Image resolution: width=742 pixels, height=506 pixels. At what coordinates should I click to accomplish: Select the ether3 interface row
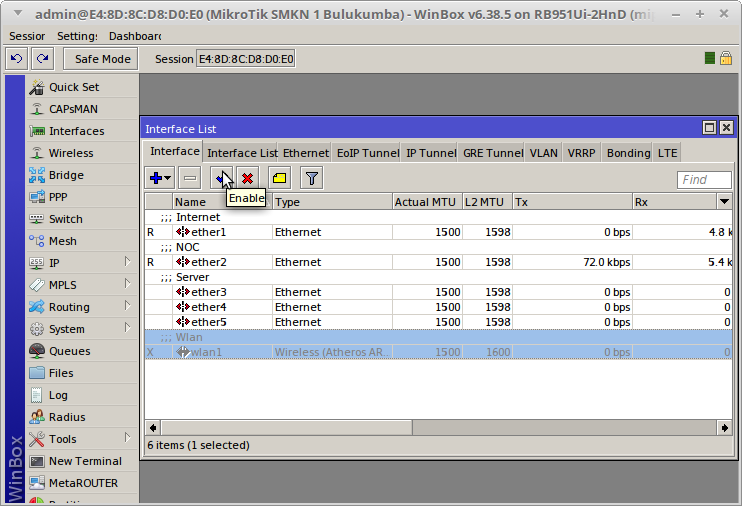[x=438, y=292]
